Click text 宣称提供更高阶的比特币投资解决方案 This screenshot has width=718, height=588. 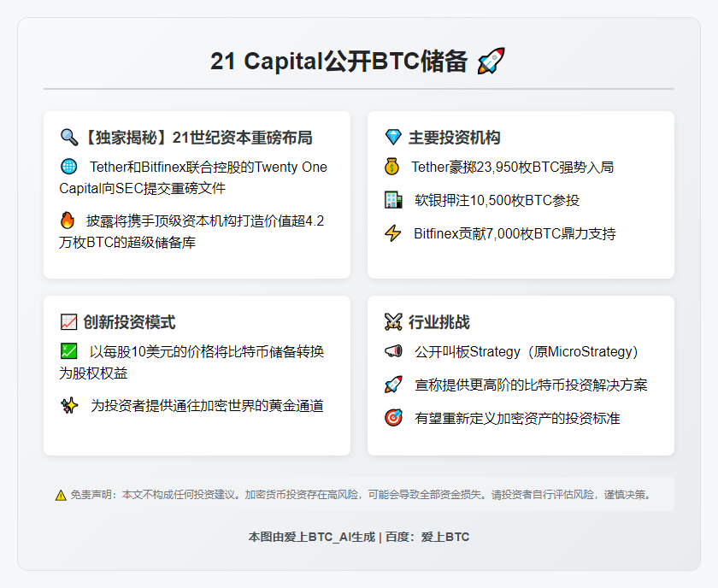click(x=531, y=385)
